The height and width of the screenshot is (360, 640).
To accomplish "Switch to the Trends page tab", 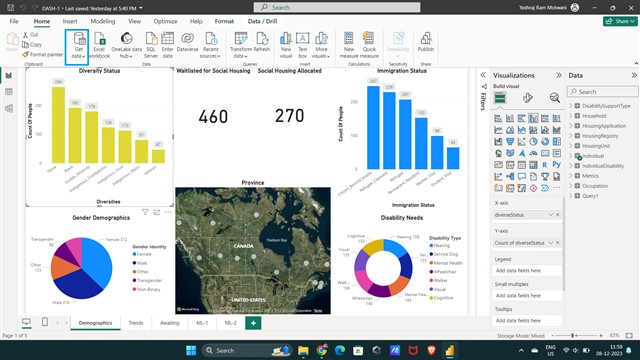I will coord(136,323).
